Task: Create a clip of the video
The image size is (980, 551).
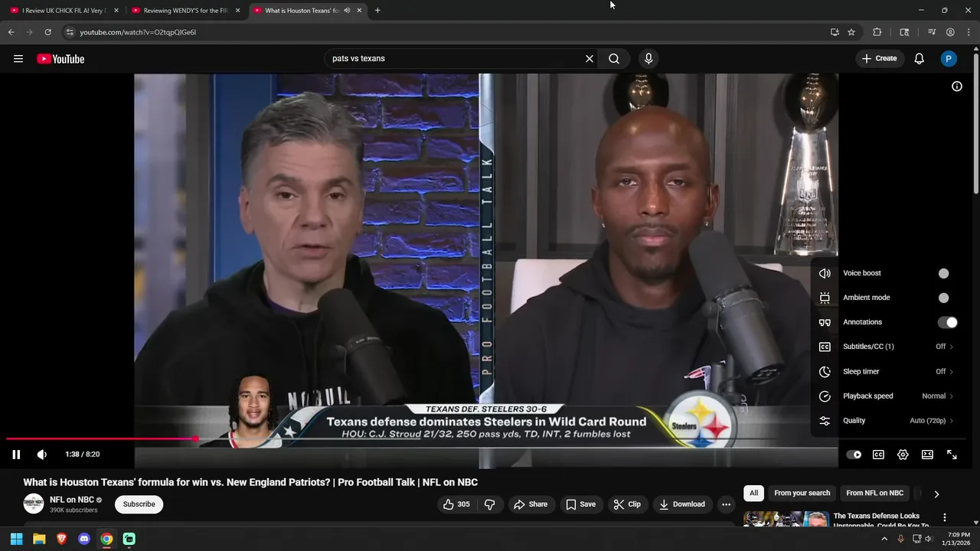Action: pos(627,504)
